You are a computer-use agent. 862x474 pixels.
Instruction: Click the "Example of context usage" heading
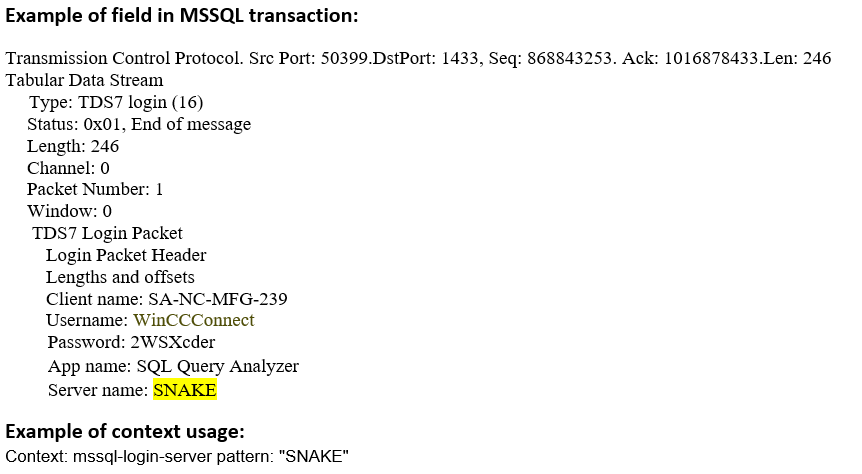[125, 432]
